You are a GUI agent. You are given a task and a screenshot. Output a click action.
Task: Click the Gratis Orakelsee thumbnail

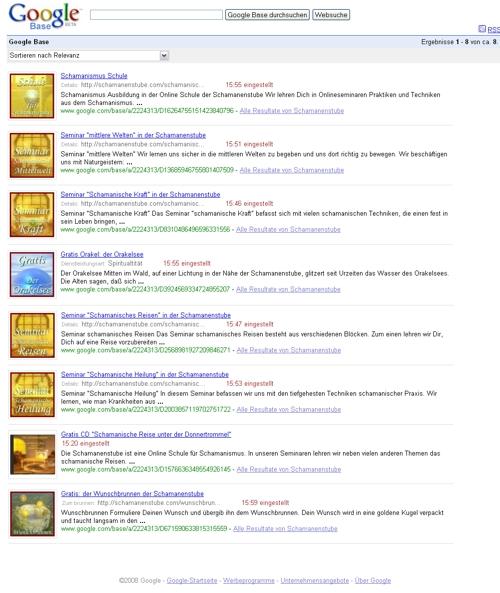pos(32,275)
